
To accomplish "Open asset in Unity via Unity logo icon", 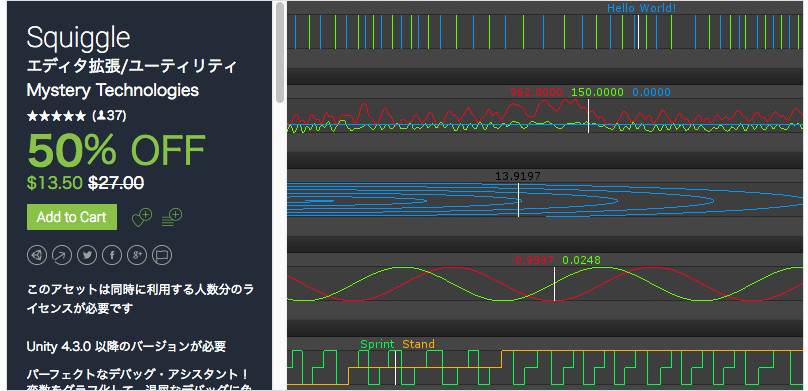I will point(37,254).
